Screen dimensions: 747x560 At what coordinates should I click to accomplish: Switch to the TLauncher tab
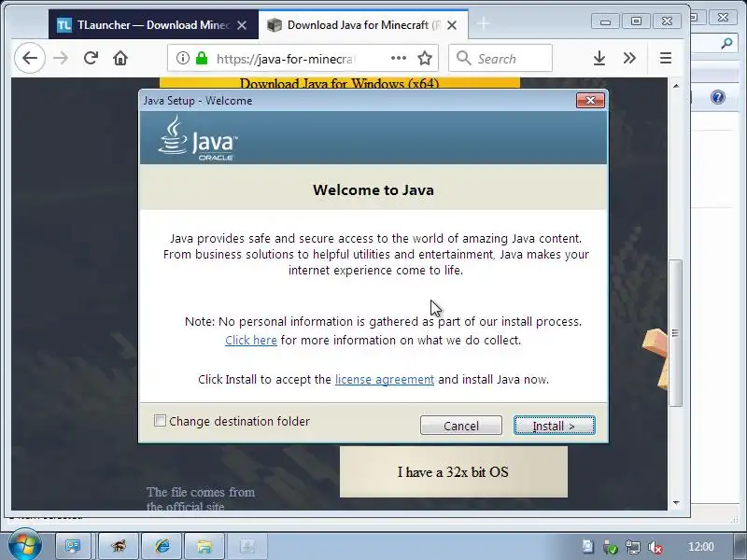click(153, 25)
